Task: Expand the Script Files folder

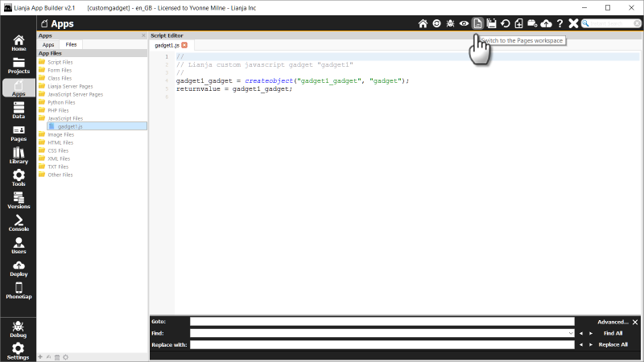Action: [60, 62]
